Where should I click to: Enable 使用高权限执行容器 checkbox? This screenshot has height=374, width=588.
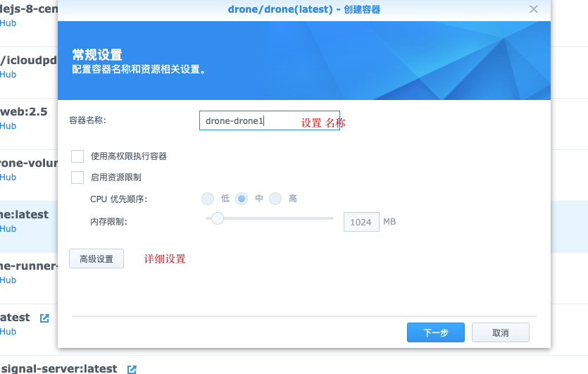pos(77,156)
